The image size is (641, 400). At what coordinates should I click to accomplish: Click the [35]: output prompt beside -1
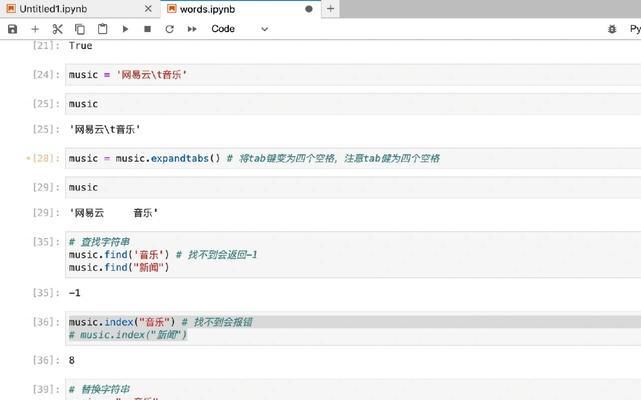pyautogui.click(x=46, y=293)
